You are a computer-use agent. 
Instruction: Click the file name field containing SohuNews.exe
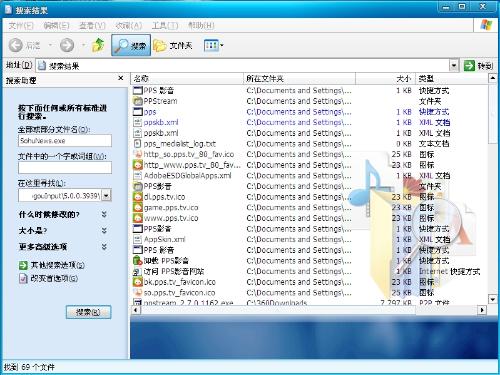pyautogui.click(x=65, y=141)
